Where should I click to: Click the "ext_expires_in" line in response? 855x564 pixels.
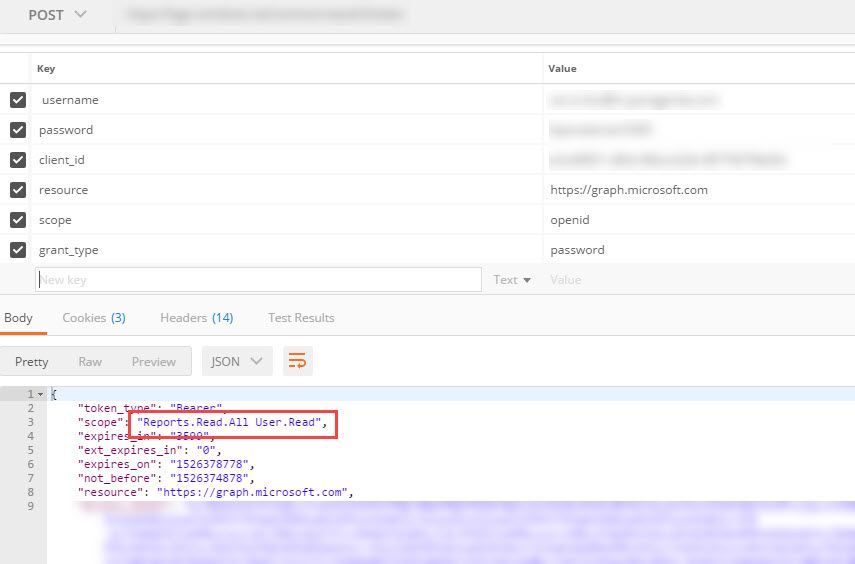point(150,450)
